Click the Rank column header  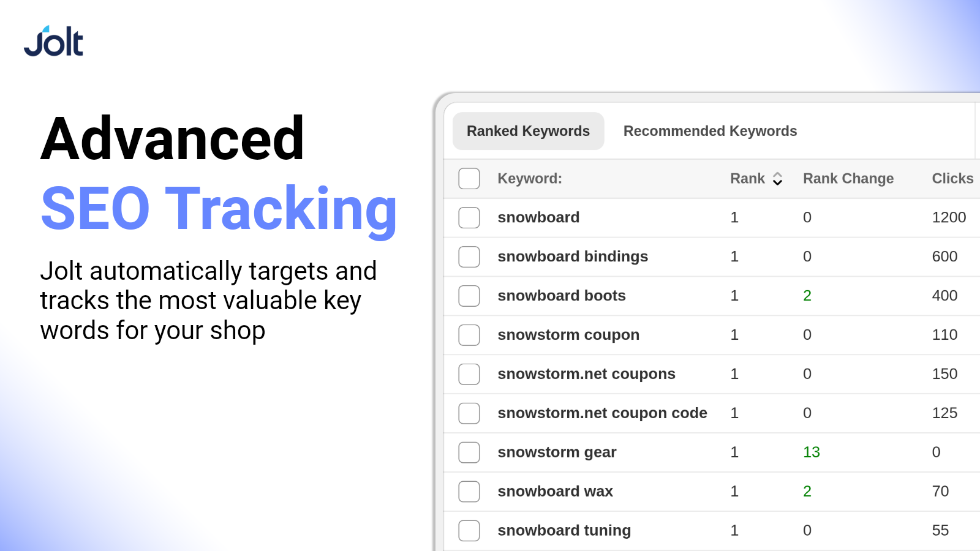click(747, 179)
